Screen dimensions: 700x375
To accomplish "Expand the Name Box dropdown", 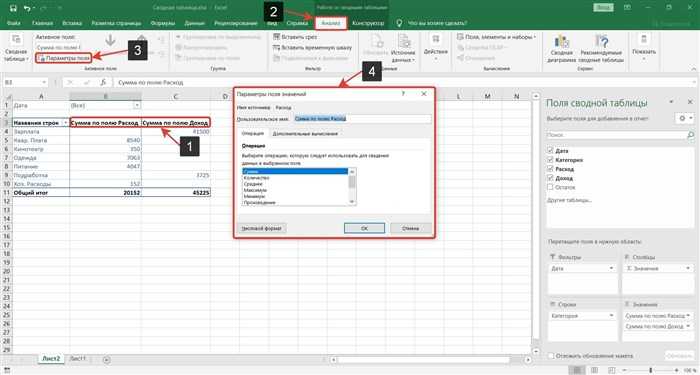I will [44, 83].
